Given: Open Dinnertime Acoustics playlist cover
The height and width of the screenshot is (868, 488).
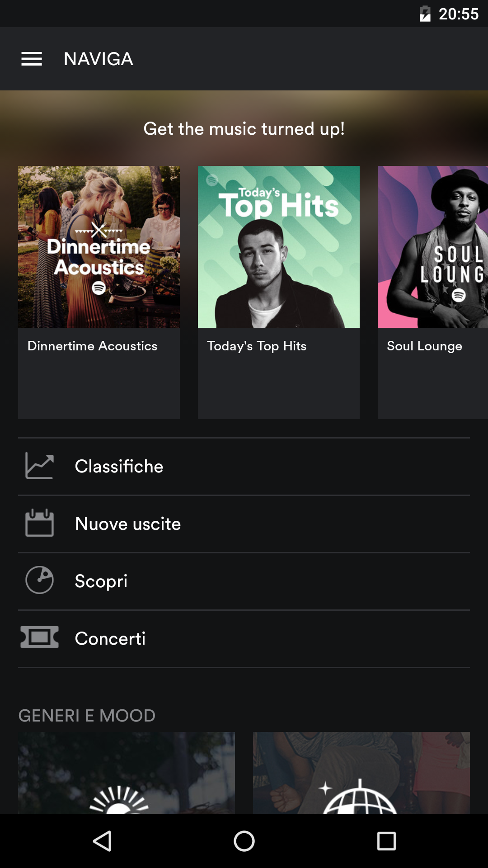Looking at the screenshot, I should tap(99, 247).
